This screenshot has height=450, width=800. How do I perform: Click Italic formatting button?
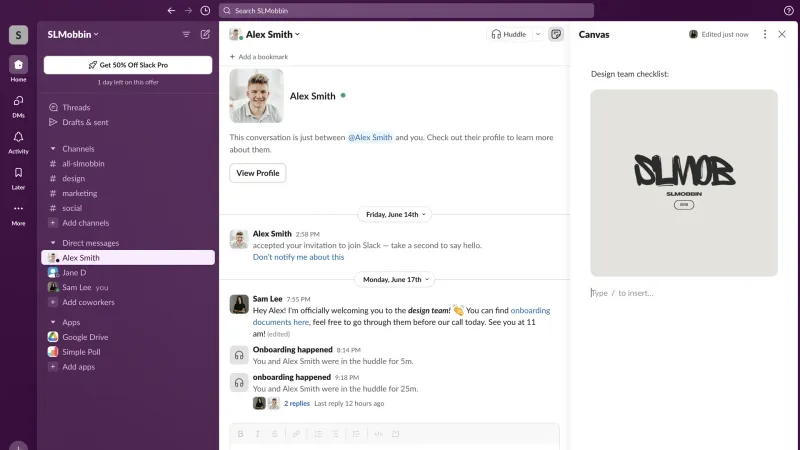coord(257,434)
